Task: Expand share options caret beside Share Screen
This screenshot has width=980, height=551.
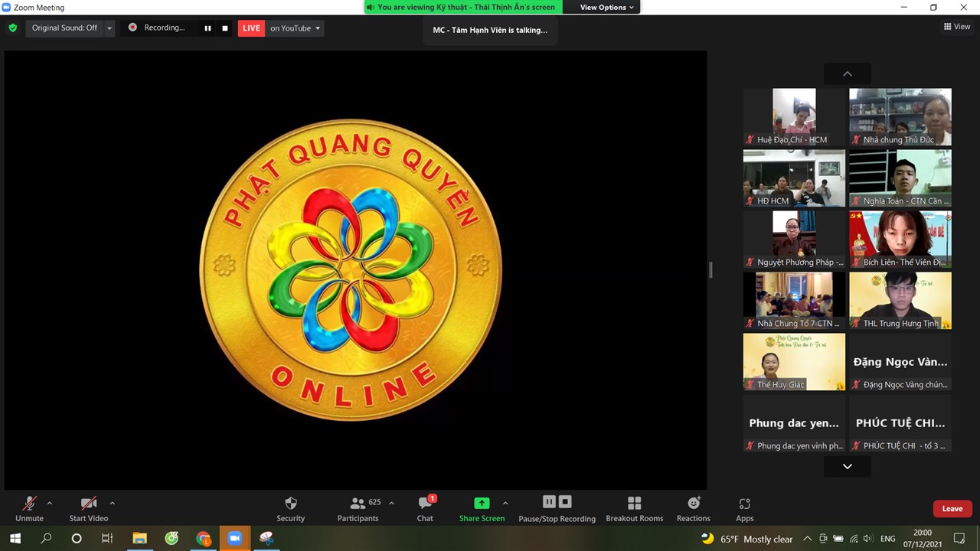Action: coord(505,503)
